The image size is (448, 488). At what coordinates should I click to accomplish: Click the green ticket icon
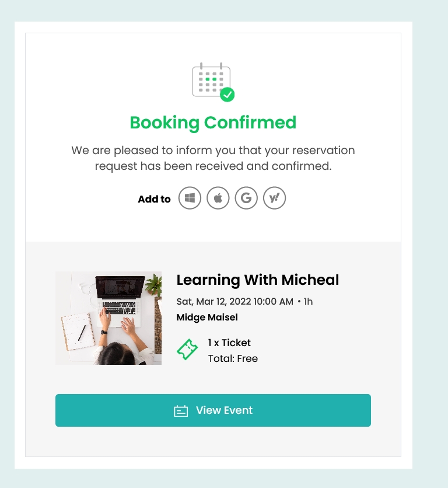(187, 350)
